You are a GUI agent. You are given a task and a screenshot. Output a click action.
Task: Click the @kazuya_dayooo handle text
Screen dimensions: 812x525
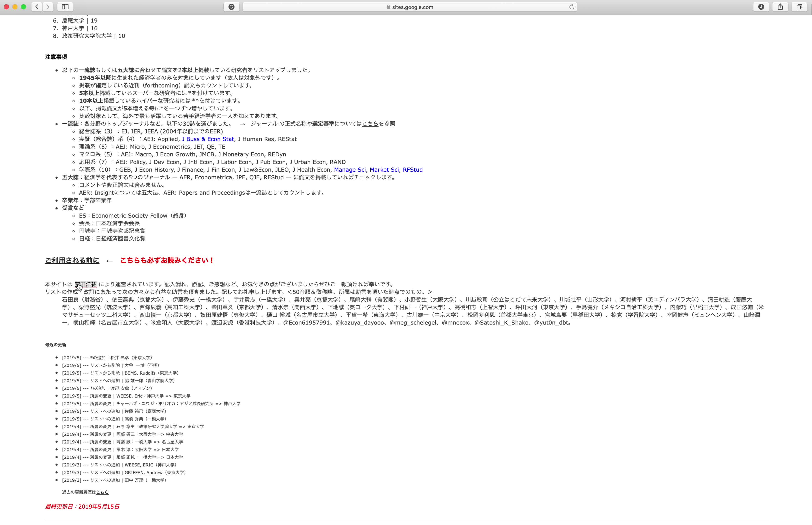[x=360, y=323]
